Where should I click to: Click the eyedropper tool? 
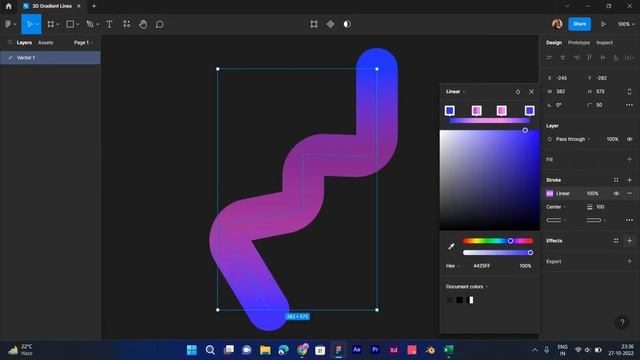point(451,246)
